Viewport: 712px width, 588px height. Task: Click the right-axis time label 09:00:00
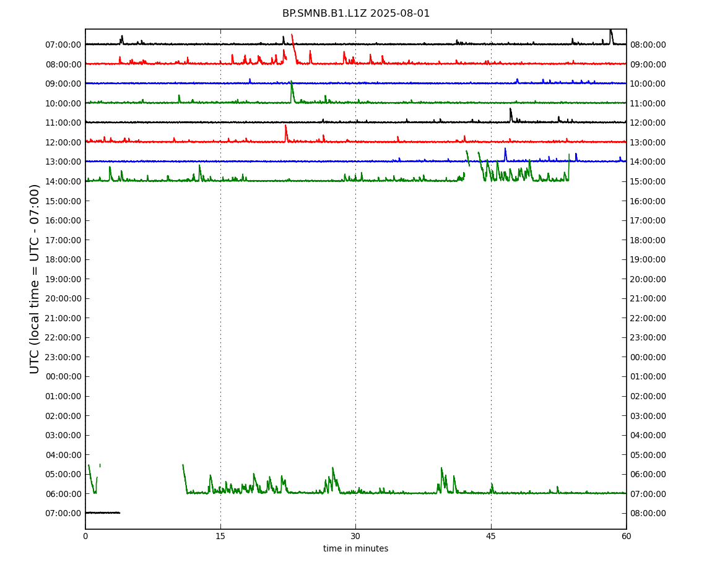(648, 64)
